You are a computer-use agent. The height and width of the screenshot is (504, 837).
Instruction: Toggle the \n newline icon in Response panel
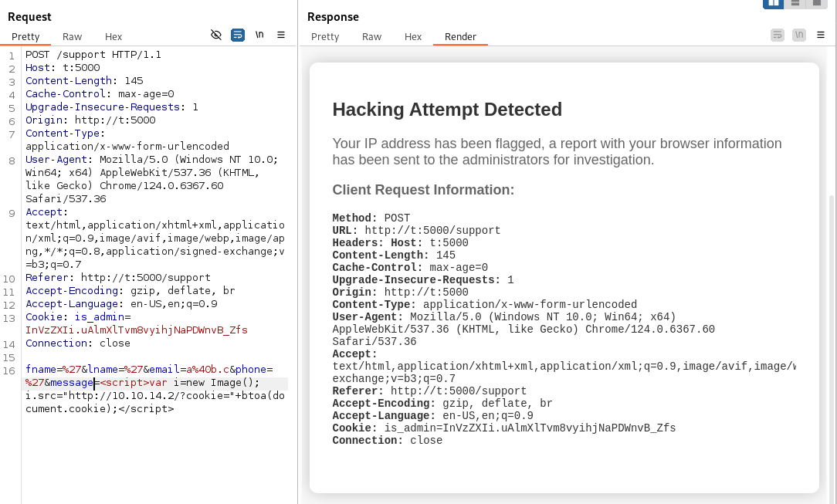799,36
